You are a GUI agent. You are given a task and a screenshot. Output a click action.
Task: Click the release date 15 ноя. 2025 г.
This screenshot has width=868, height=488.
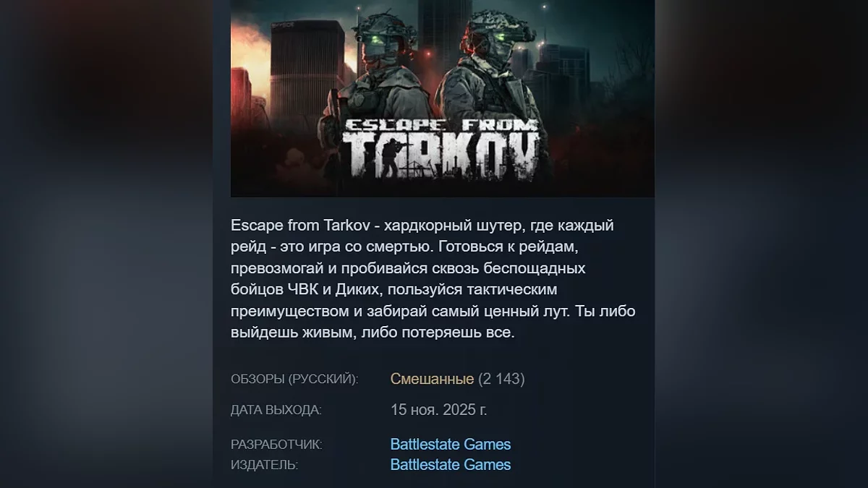tap(439, 409)
